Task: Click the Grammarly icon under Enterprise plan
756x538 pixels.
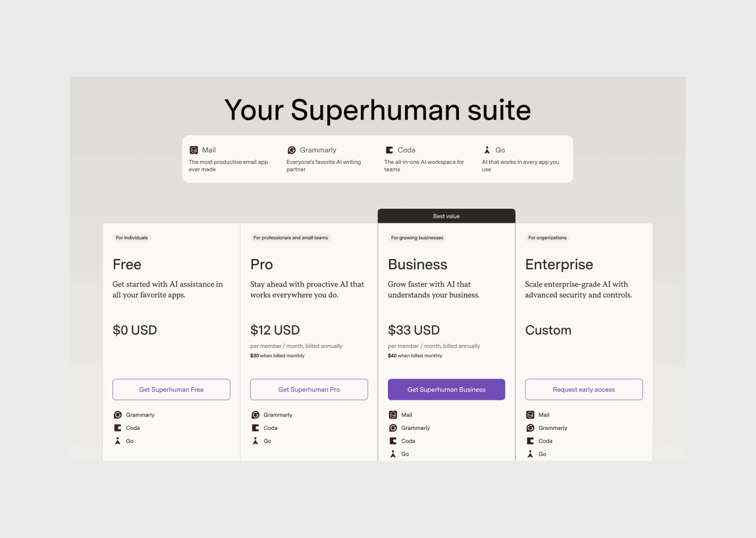Action: click(530, 428)
